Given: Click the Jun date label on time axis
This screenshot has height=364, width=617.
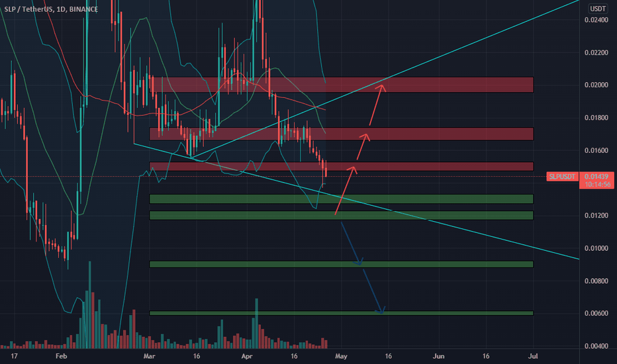Looking at the screenshot, I should (438, 356).
